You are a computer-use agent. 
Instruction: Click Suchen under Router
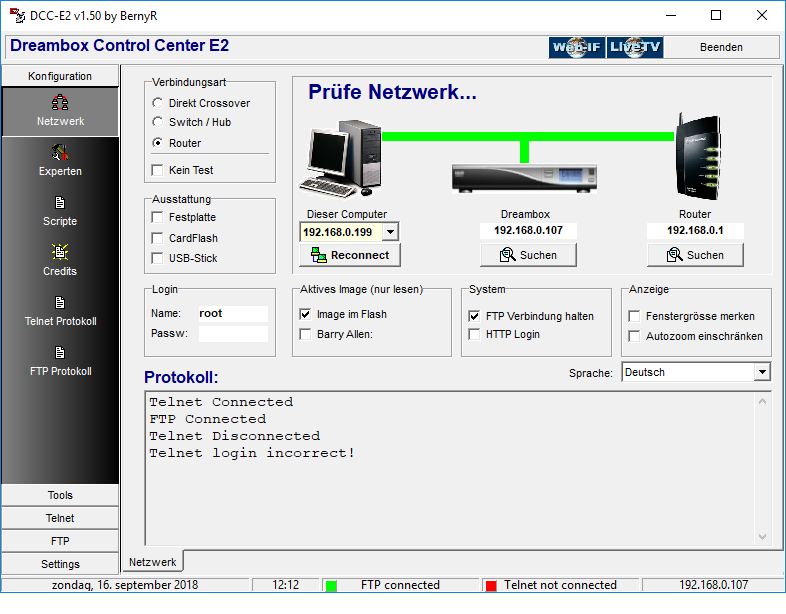(695, 255)
